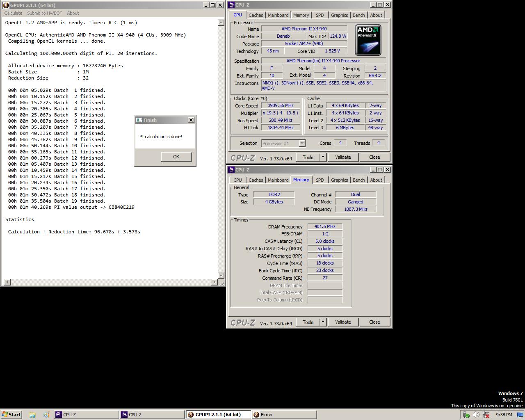The width and height of the screenshot is (525, 420).
Task: Open clock showing 9:38 PM
Action: click(504, 415)
